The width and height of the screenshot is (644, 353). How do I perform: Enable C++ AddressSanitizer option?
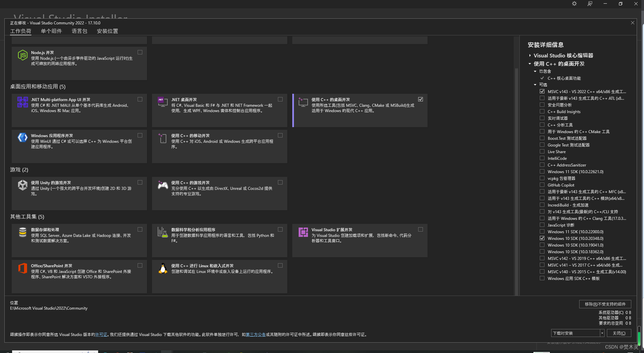coord(542,165)
